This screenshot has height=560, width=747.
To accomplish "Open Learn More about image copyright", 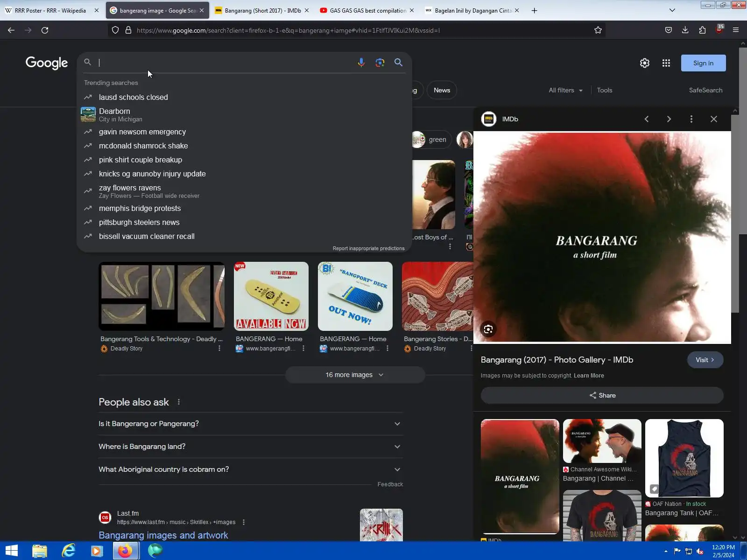I will [x=589, y=376].
